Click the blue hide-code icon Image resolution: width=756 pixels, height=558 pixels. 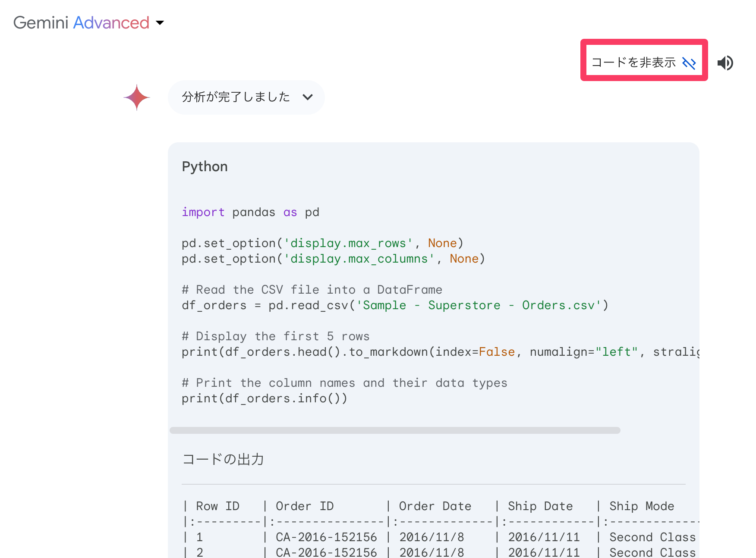(x=689, y=63)
